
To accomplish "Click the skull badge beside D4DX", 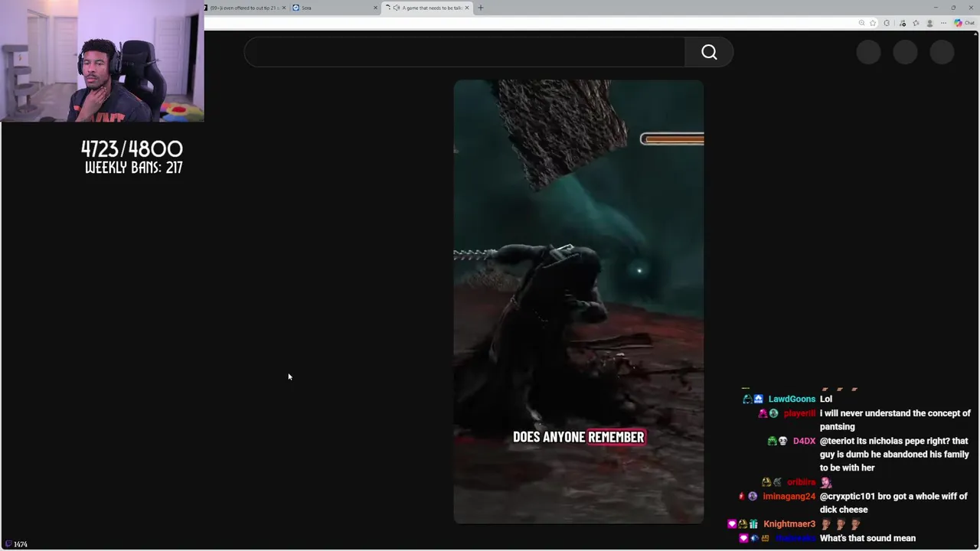I will click(x=783, y=441).
